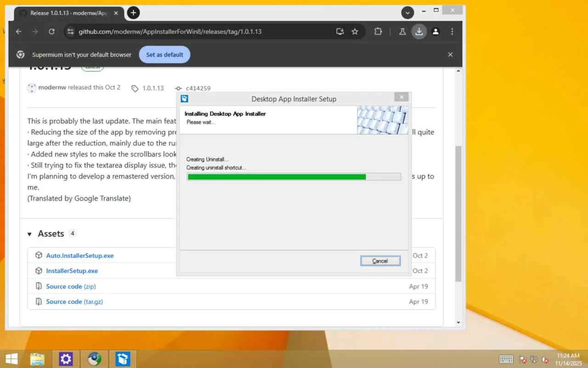Open the Extensions puzzle icon
Image resolution: width=588 pixels, height=368 pixels.
pos(378,32)
